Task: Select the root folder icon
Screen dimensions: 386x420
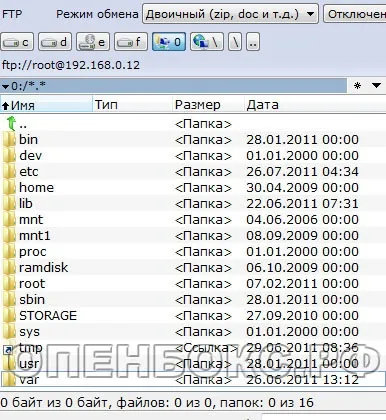Action: [x=10, y=284]
